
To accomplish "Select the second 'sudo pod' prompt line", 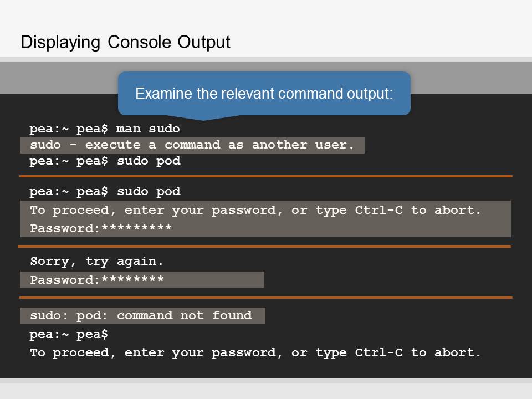I will [x=105, y=192].
